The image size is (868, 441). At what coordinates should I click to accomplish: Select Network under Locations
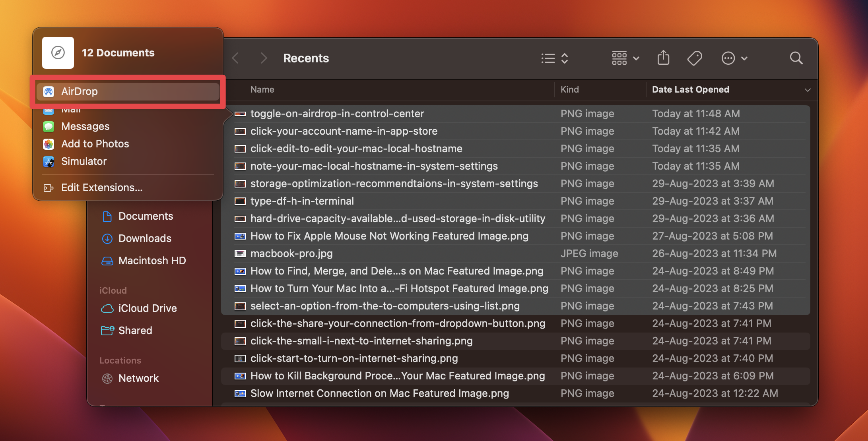(138, 378)
